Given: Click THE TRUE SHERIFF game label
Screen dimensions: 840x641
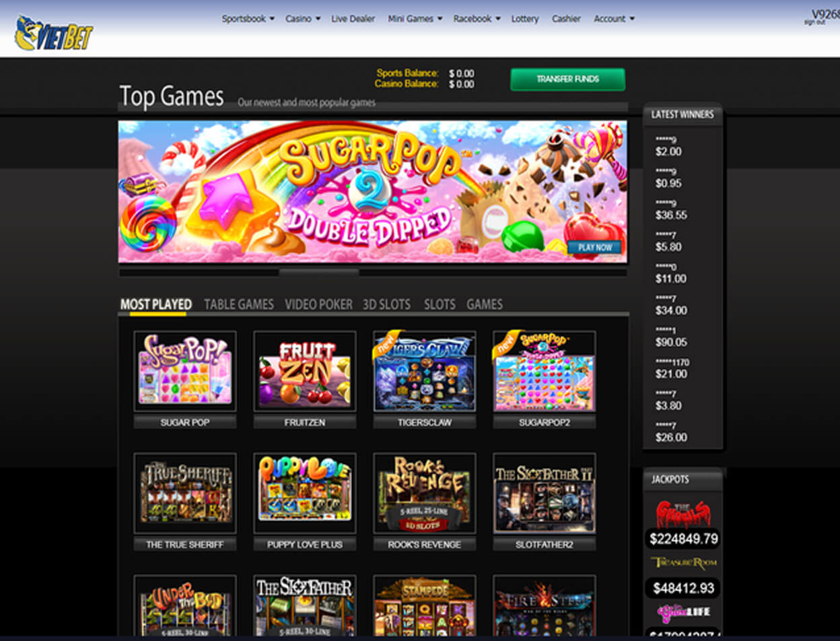Looking at the screenshot, I should coord(185,544).
